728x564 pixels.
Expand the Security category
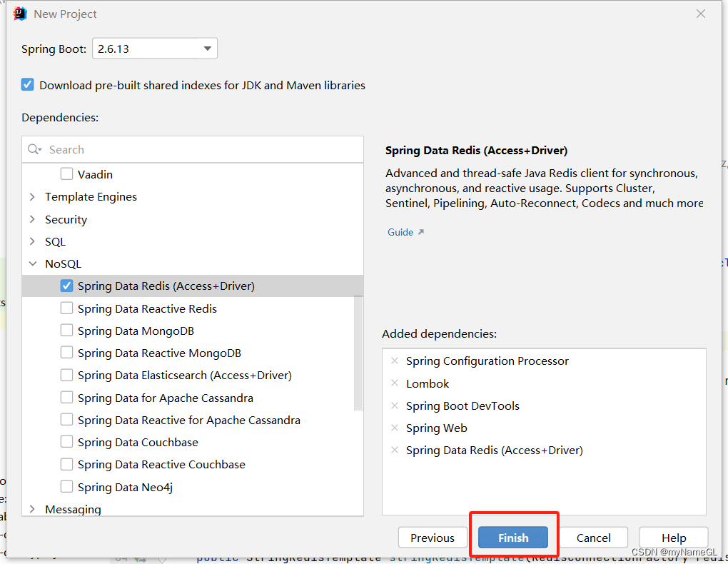click(32, 218)
